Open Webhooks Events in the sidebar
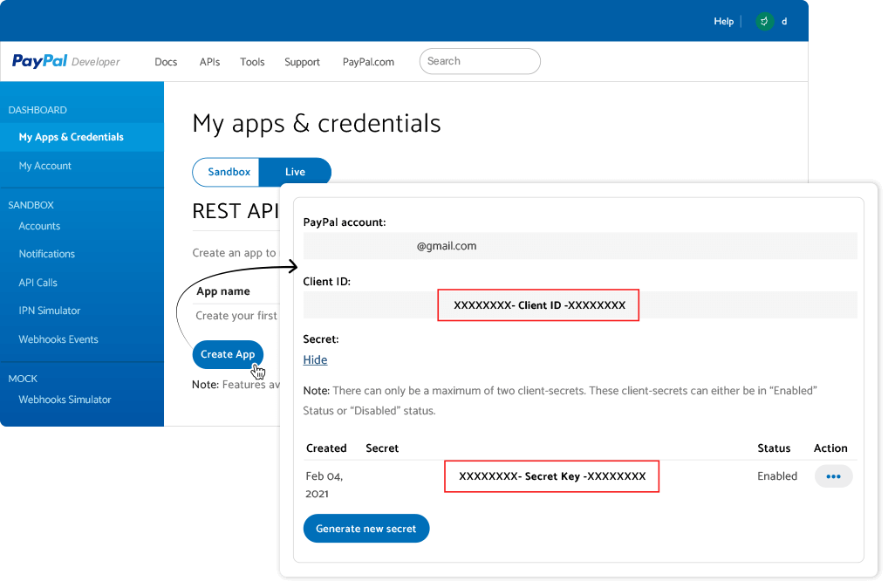Image resolution: width=888 pixels, height=588 pixels. point(58,339)
